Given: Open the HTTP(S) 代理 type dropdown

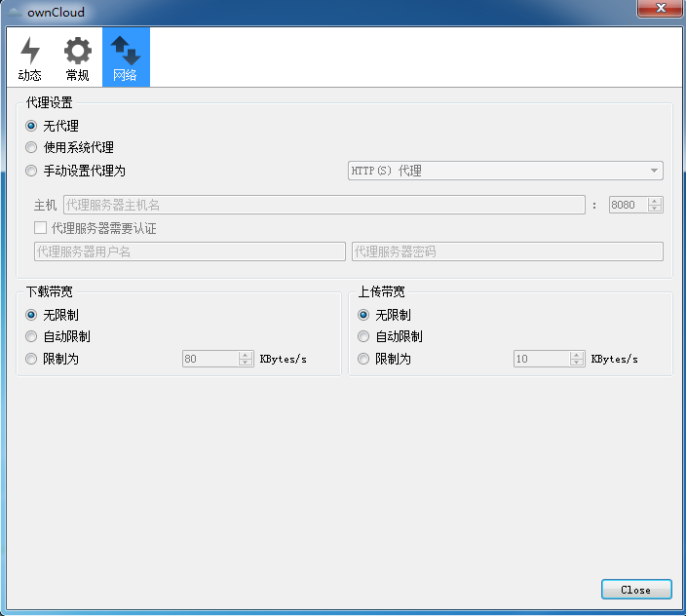Looking at the screenshot, I should point(506,171).
